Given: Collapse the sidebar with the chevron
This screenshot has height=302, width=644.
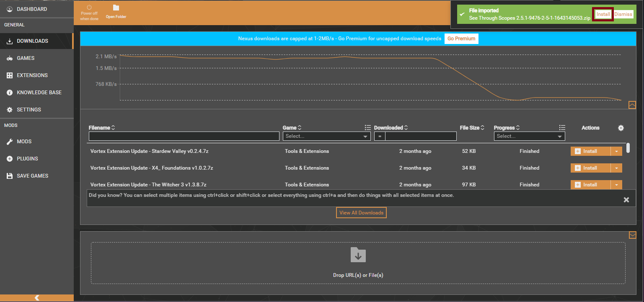Looking at the screenshot, I should [37, 298].
